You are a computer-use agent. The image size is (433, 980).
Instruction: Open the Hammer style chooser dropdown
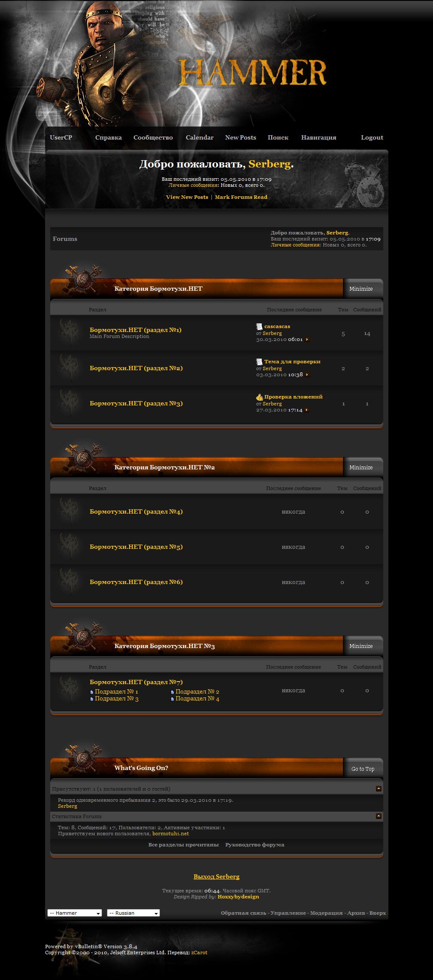pyautogui.click(x=74, y=913)
